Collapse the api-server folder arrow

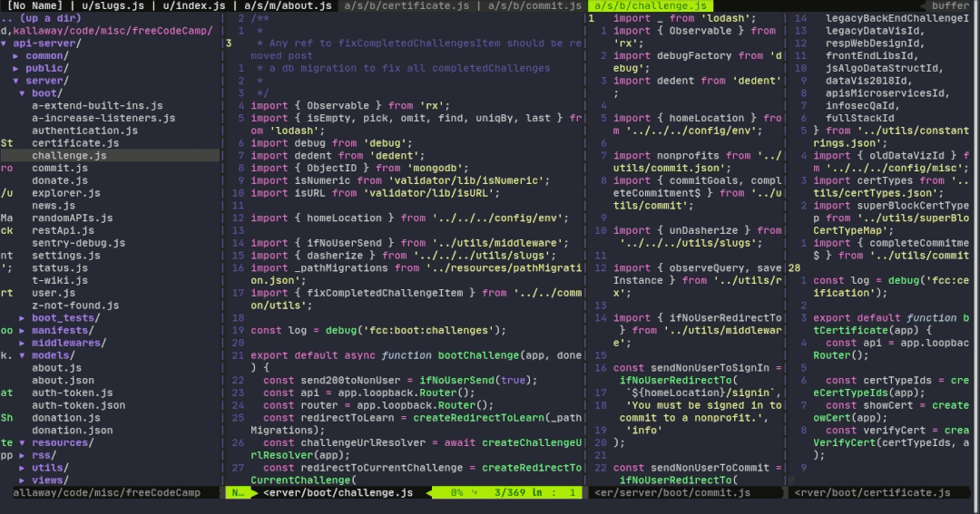(x=4, y=44)
